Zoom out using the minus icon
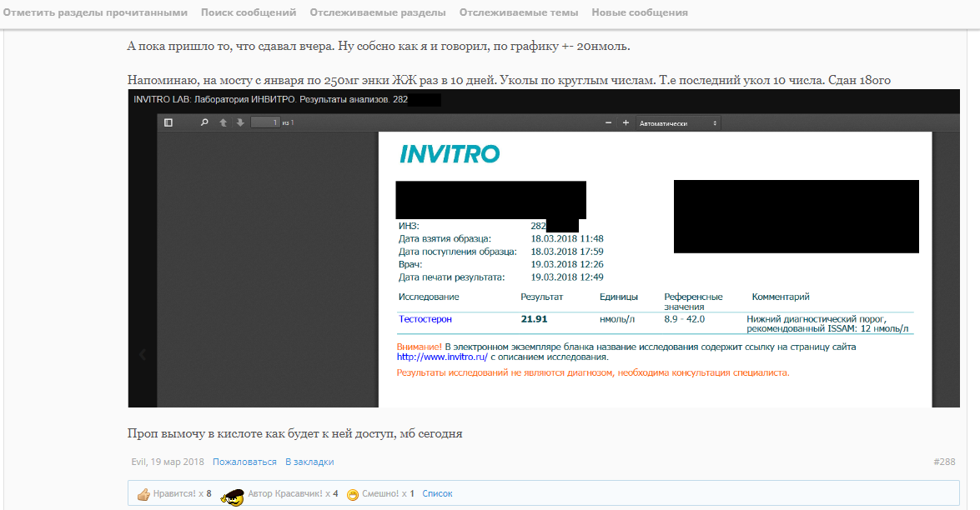Viewport: 980px width, 510px height. (609, 122)
